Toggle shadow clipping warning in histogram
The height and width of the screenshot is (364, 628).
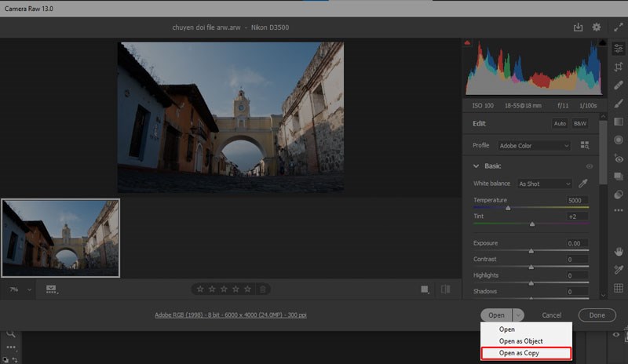click(469, 42)
